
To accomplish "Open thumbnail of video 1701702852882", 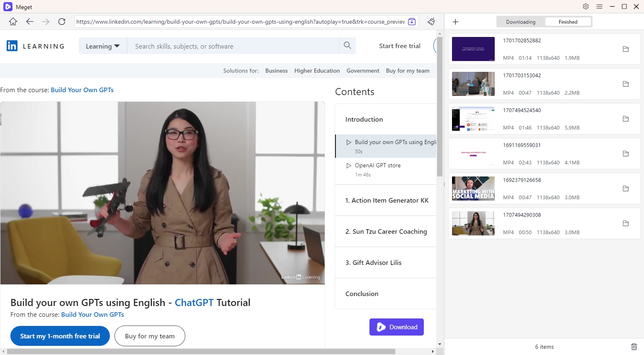I will click(x=473, y=49).
